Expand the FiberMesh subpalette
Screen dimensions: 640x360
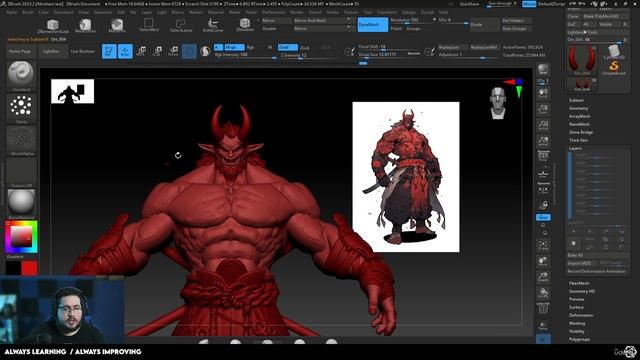pyautogui.click(x=579, y=283)
